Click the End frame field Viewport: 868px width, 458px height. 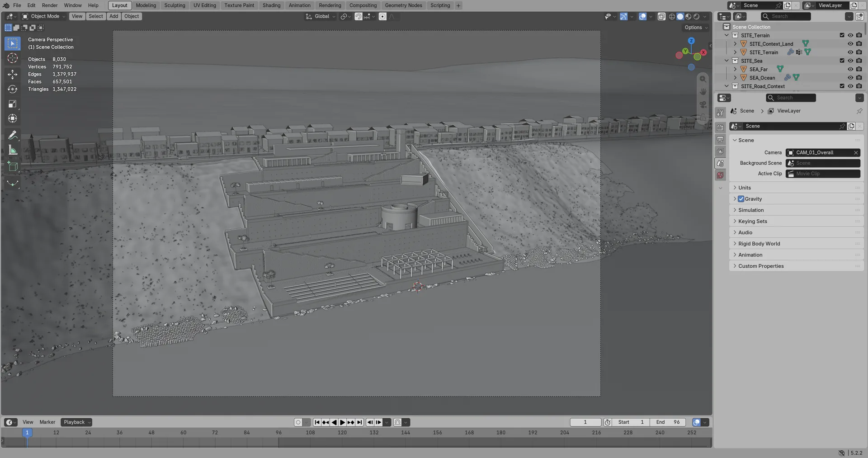(x=668, y=422)
